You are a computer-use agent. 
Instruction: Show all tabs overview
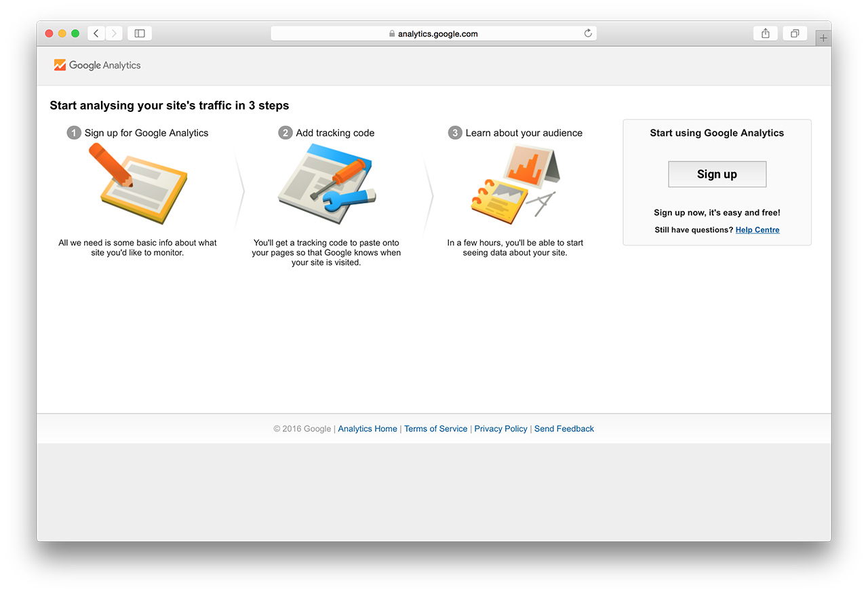pyautogui.click(x=795, y=33)
